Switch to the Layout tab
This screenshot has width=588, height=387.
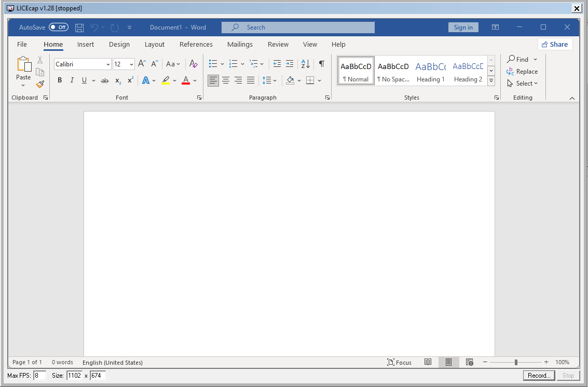[x=155, y=44]
